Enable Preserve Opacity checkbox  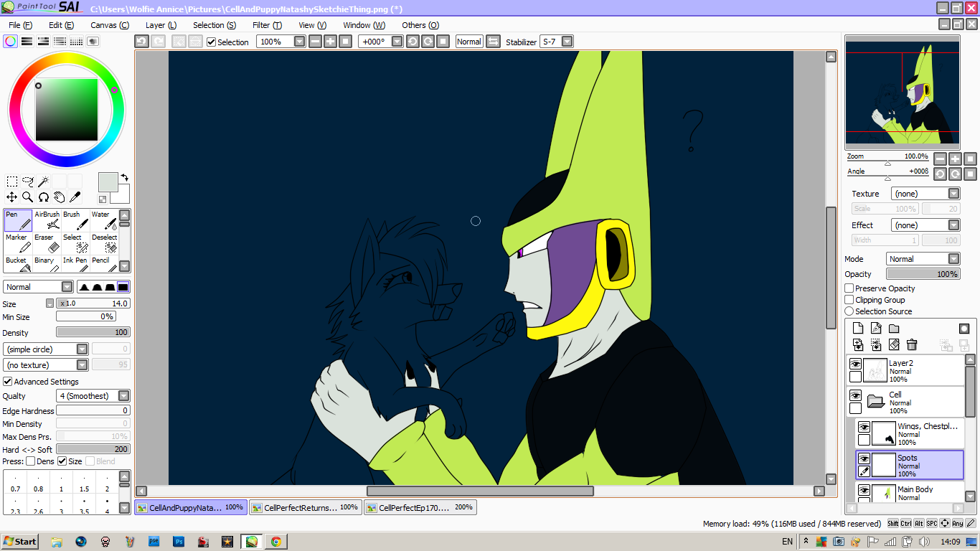849,288
